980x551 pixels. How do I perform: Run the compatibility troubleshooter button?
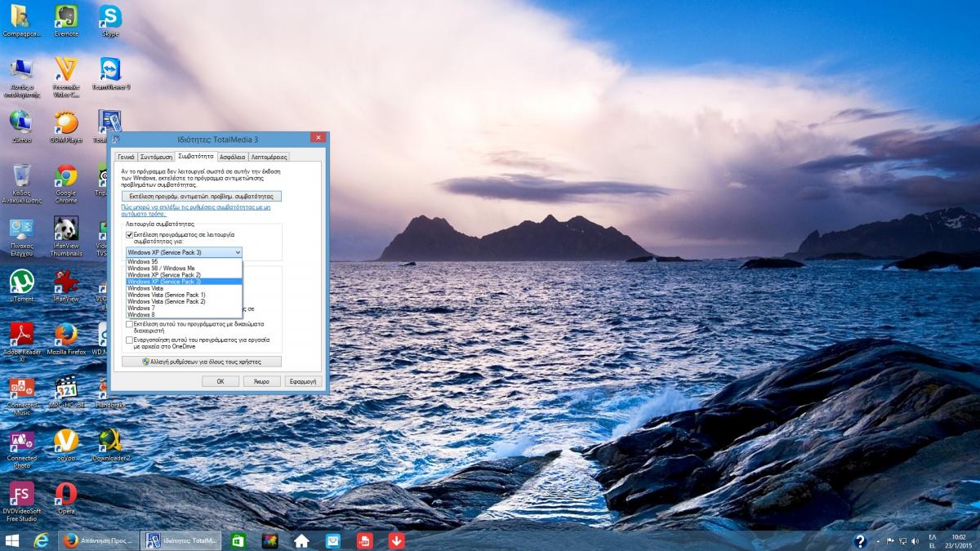tap(202, 196)
